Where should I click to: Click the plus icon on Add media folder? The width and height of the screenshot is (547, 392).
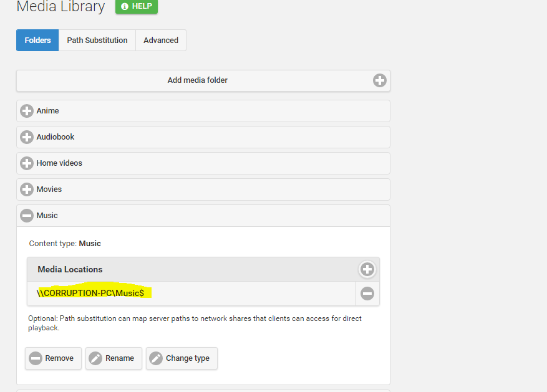click(379, 80)
